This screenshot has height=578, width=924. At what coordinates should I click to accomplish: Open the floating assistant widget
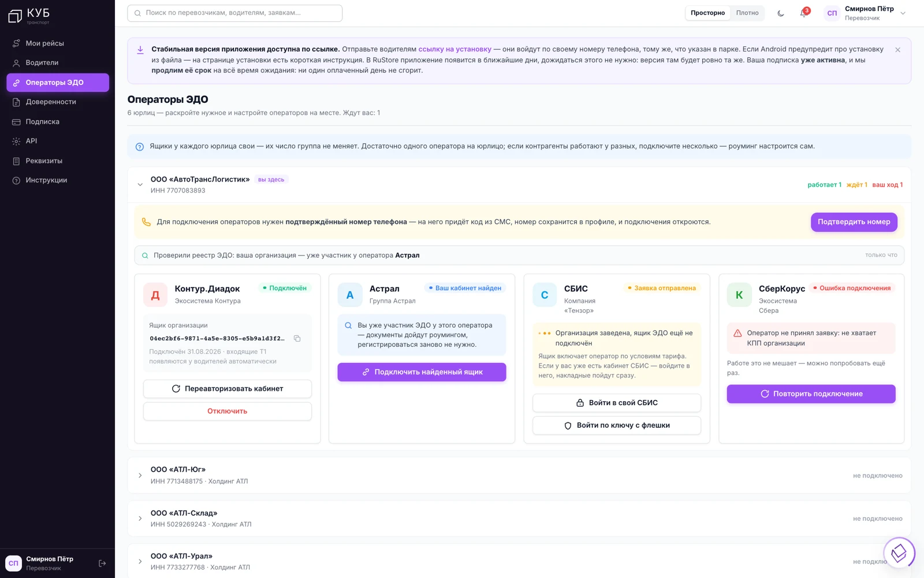point(899,553)
